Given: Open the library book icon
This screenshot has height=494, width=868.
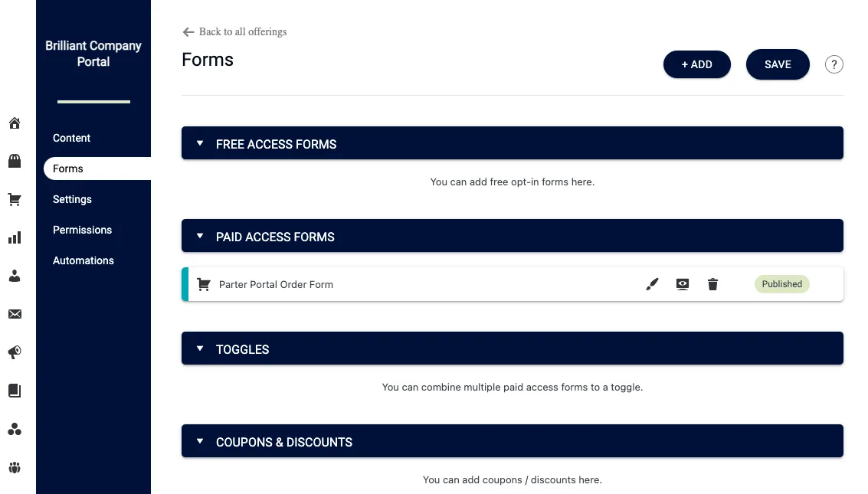Looking at the screenshot, I should click(x=15, y=391).
